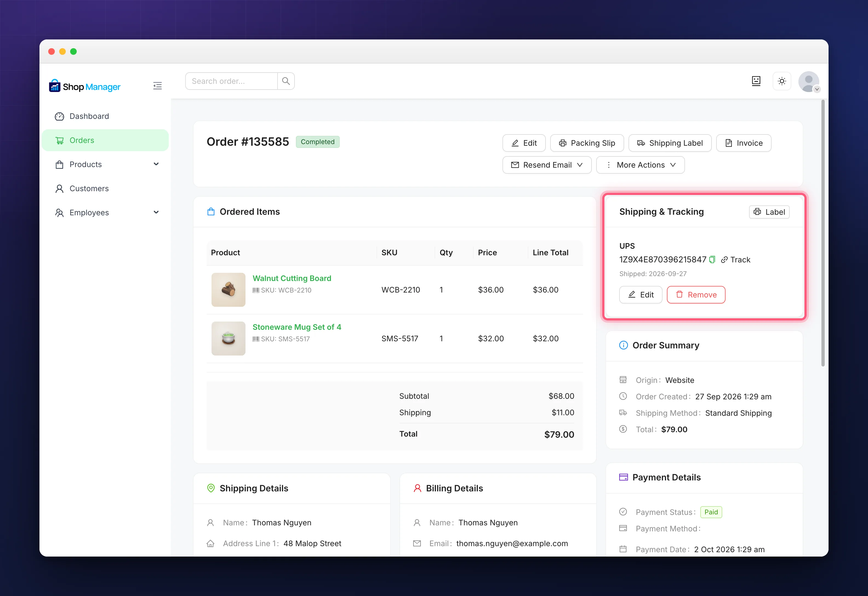Image resolution: width=868 pixels, height=596 pixels.
Task: Open the Walnut Cutting Board product link
Action: click(292, 278)
